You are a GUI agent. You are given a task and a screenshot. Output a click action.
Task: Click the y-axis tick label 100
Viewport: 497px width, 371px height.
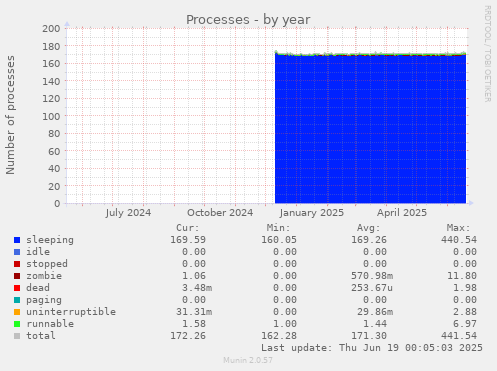(51, 116)
